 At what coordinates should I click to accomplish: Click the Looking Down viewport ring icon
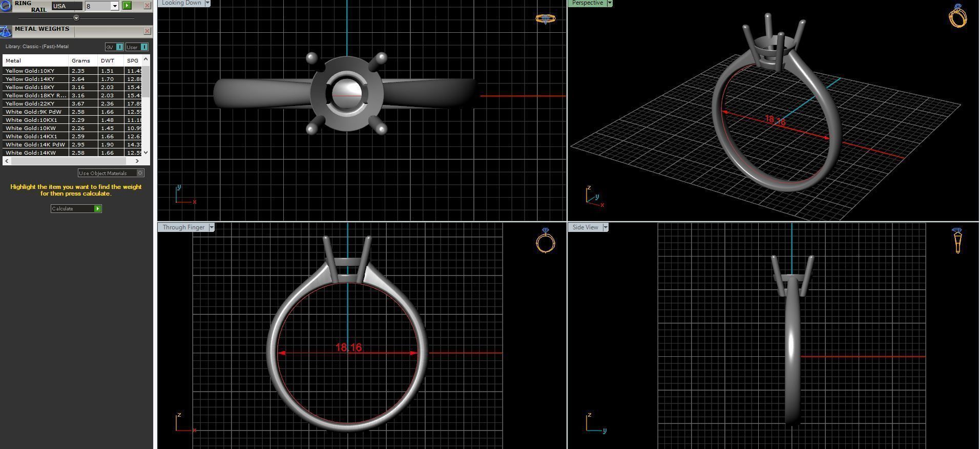point(545,18)
